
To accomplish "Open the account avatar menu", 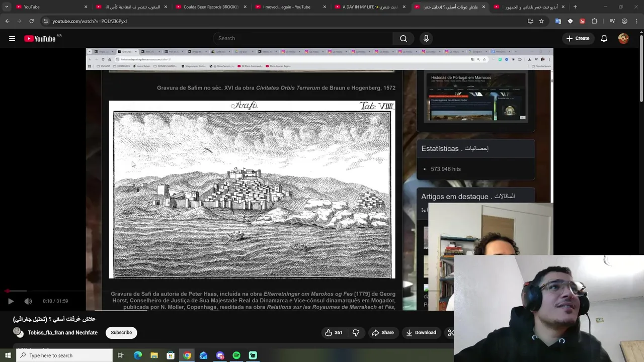I will (x=623, y=39).
